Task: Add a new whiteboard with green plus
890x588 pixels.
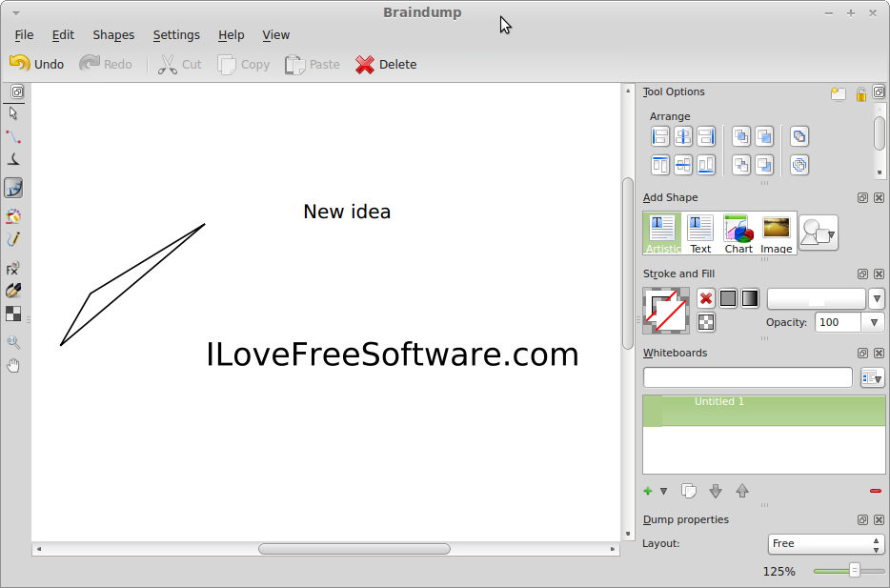Action: (648, 491)
